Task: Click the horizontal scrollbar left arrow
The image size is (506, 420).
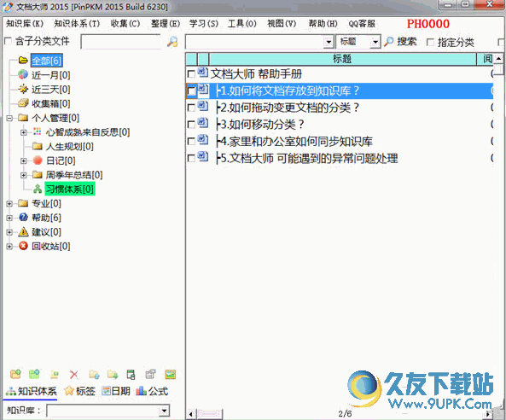Action: tap(191, 413)
